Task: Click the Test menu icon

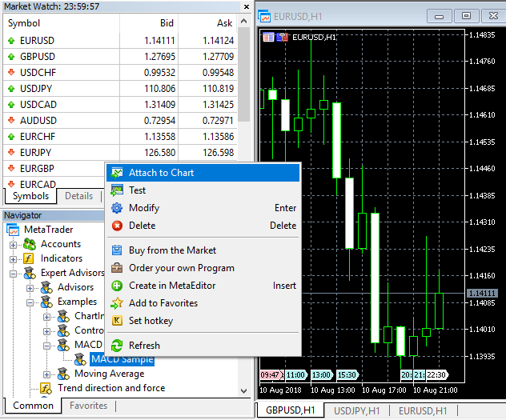Action: click(117, 190)
